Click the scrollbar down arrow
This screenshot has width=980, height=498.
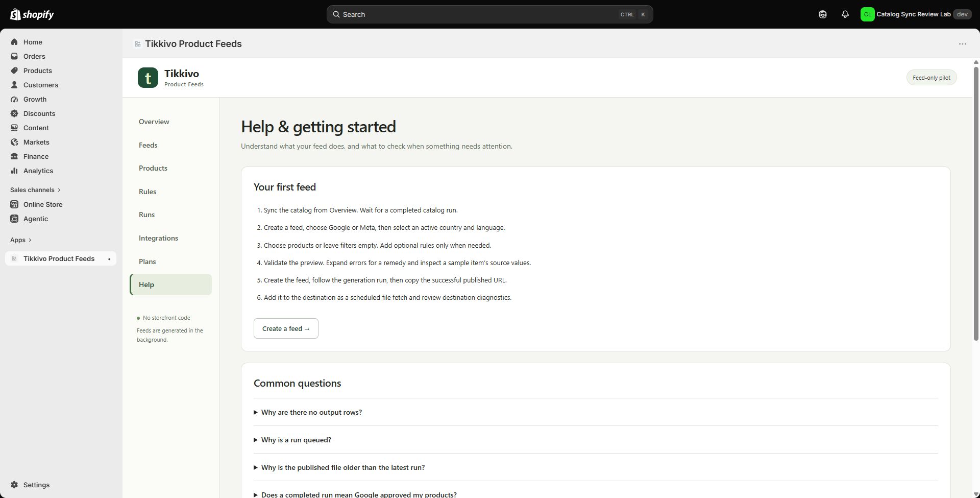click(x=976, y=493)
